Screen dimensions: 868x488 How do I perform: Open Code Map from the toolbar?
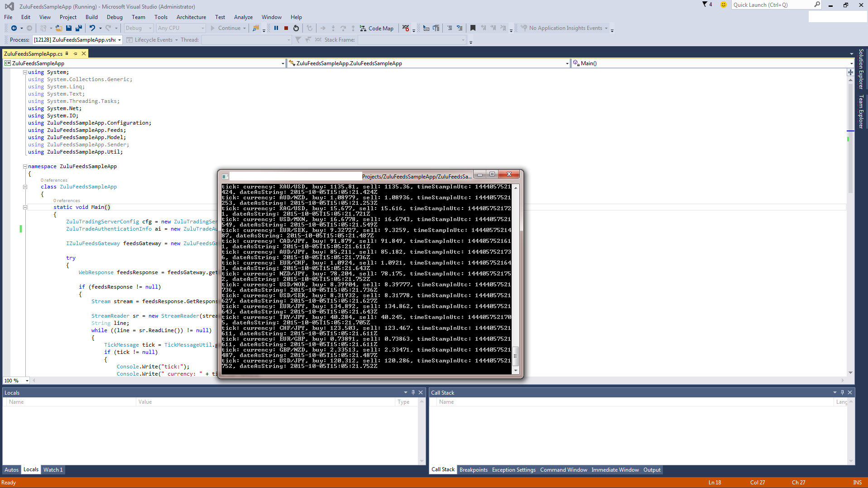pos(377,28)
